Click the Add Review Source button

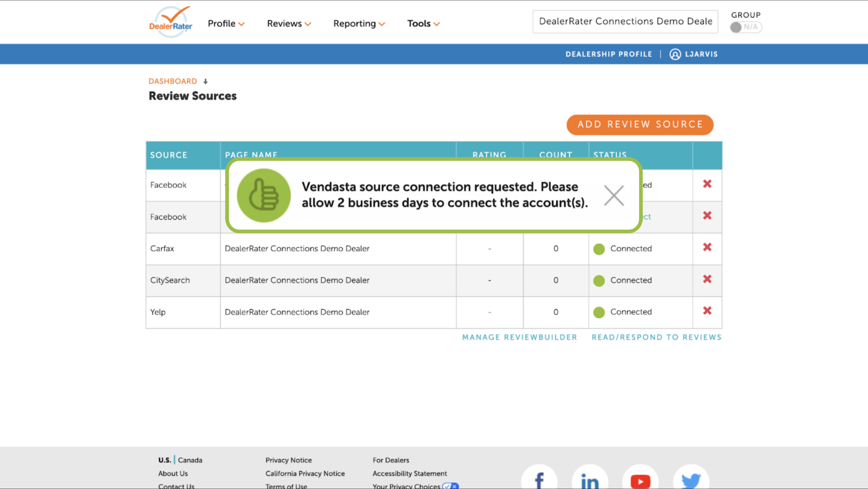point(640,124)
